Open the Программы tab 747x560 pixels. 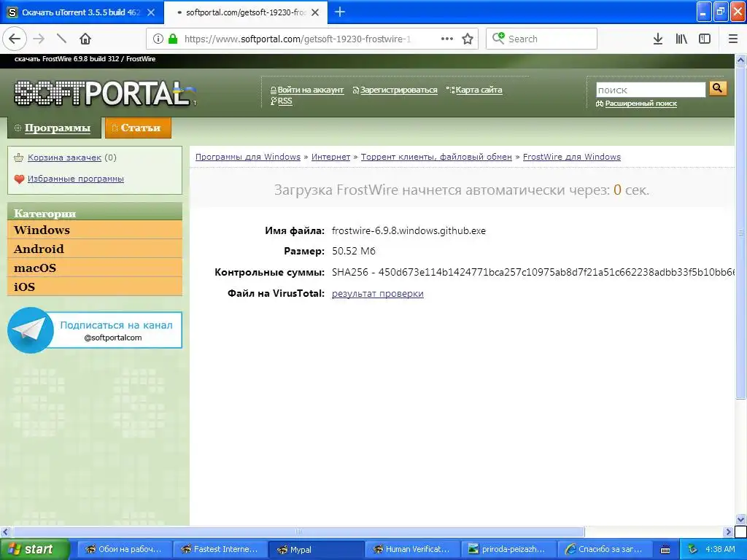click(x=54, y=128)
